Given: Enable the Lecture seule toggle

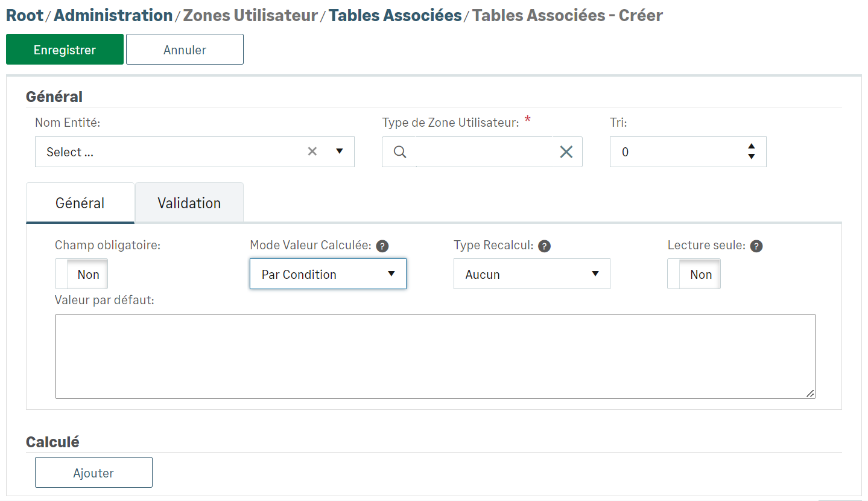Looking at the screenshot, I should [x=694, y=274].
